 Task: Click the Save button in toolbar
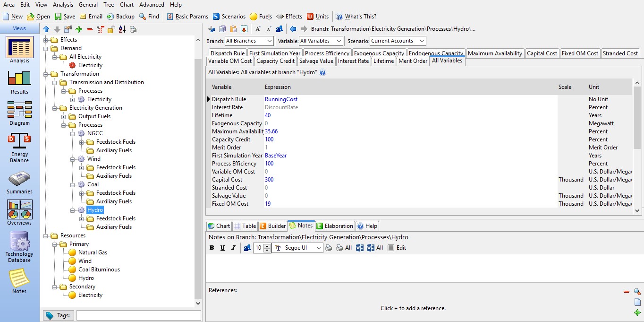pyautogui.click(x=65, y=17)
